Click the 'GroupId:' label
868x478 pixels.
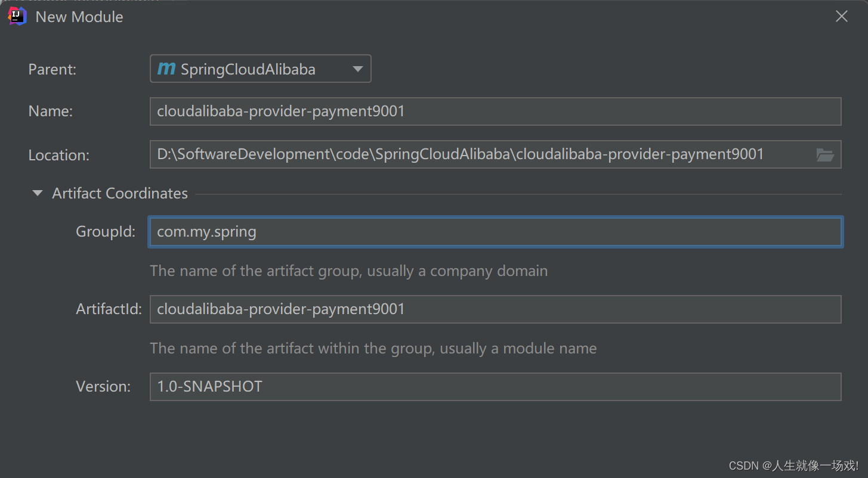pyautogui.click(x=106, y=231)
